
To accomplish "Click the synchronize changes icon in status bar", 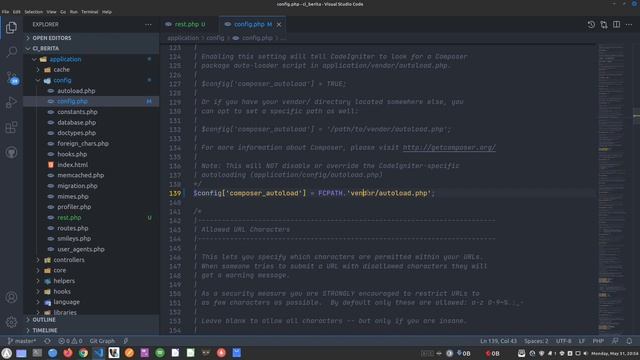I will (47, 341).
